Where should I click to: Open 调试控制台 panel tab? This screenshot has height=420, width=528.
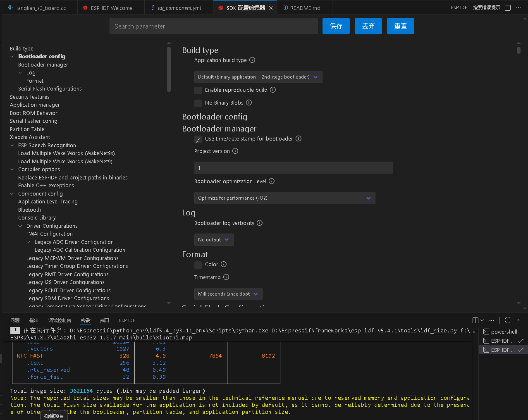coord(60,320)
